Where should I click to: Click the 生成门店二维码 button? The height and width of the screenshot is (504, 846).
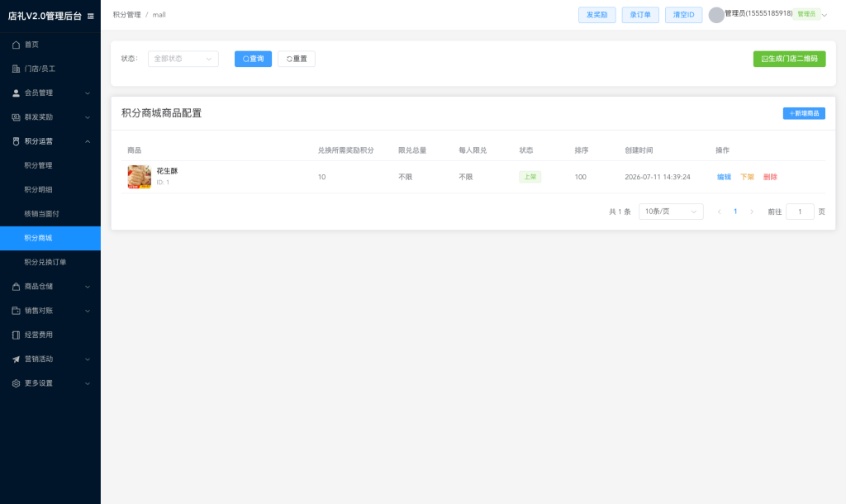(x=789, y=59)
